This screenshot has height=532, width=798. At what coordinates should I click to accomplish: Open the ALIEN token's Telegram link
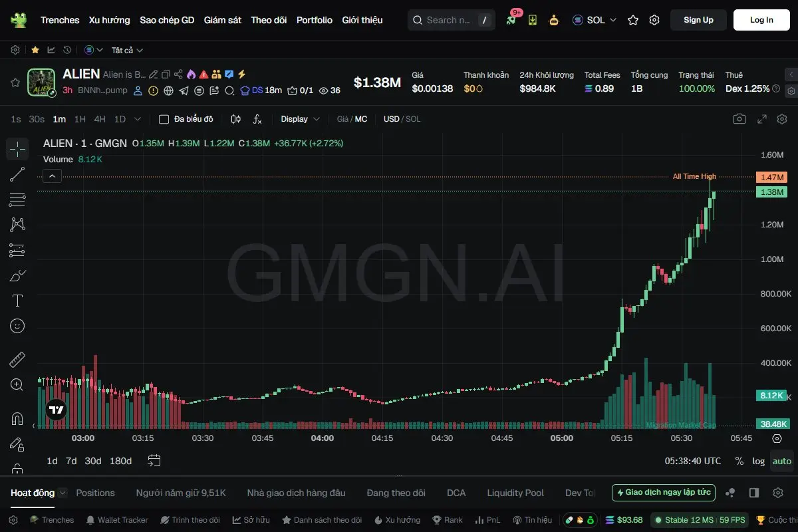tap(184, 90)
